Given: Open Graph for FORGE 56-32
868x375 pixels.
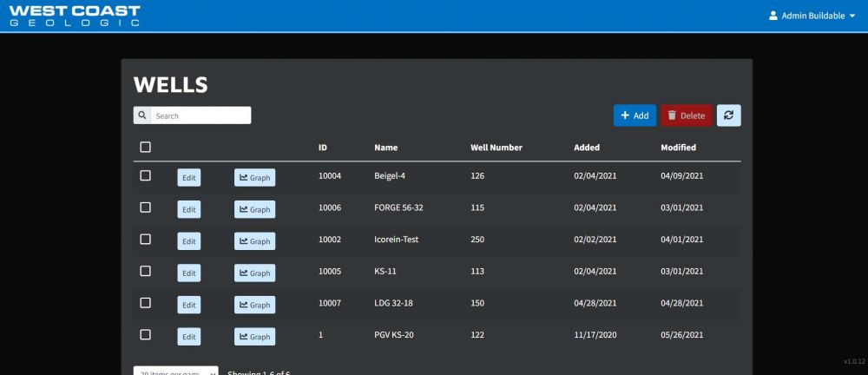Looking at the screenshot, I should (254, 209).
